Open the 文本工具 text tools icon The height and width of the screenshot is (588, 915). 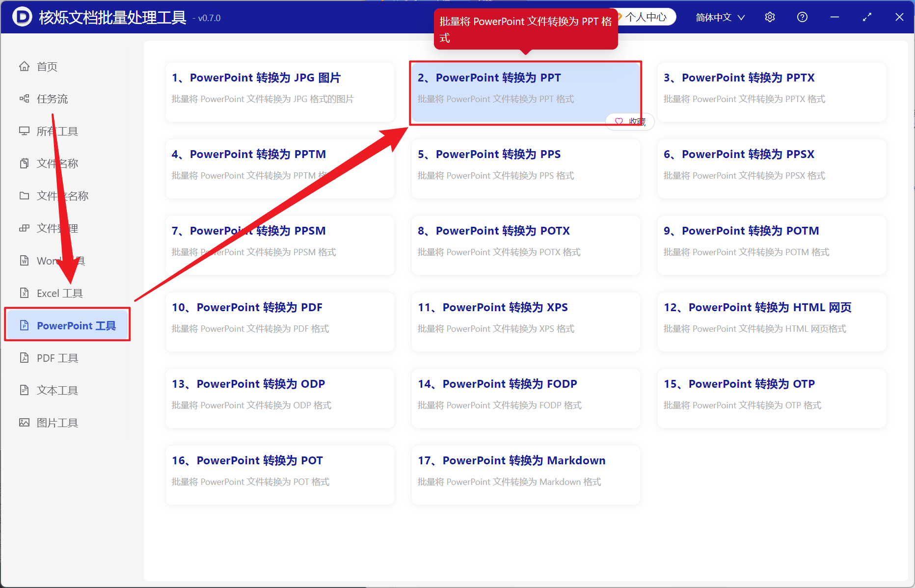click(x=24, y=390)
